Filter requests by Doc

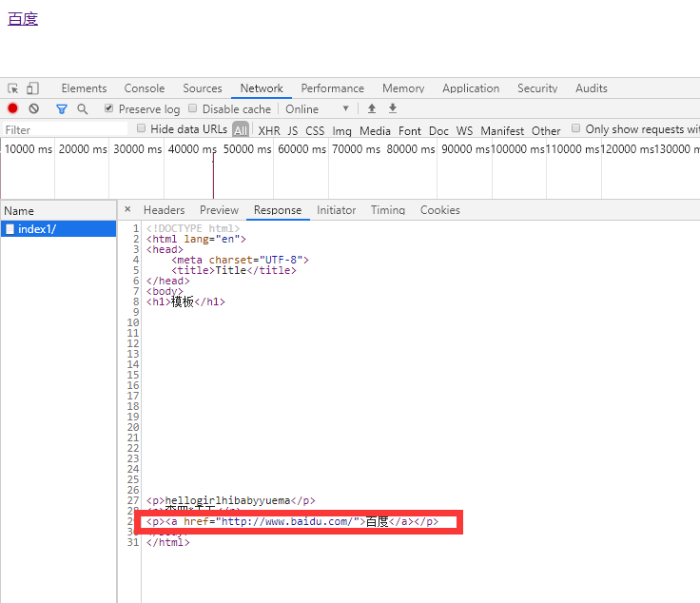click(x=438, y=130)
